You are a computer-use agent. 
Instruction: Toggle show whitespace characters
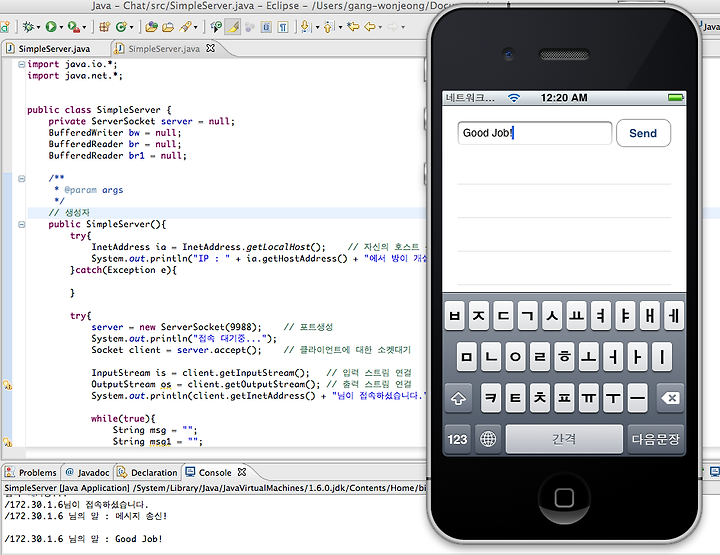(283, 27)
